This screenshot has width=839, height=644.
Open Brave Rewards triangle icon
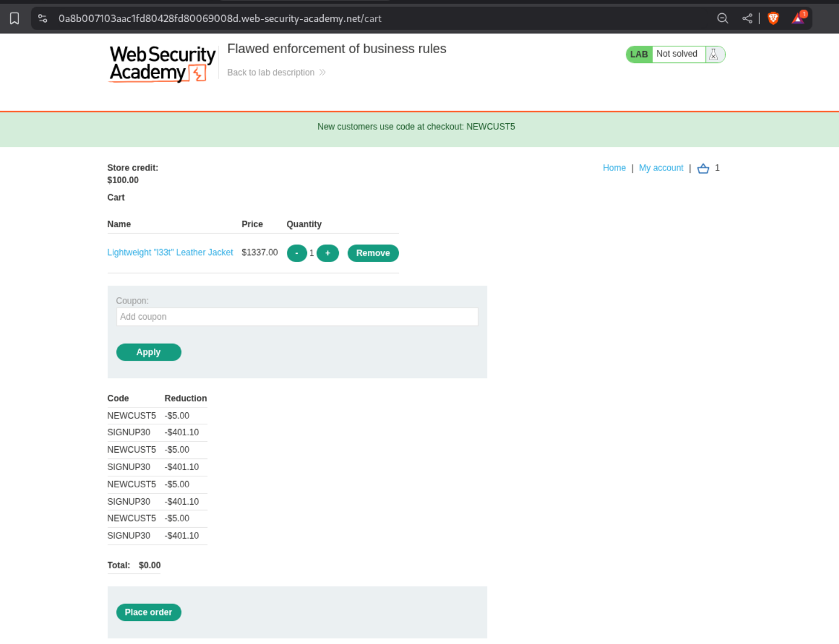[x=799, y=18]
